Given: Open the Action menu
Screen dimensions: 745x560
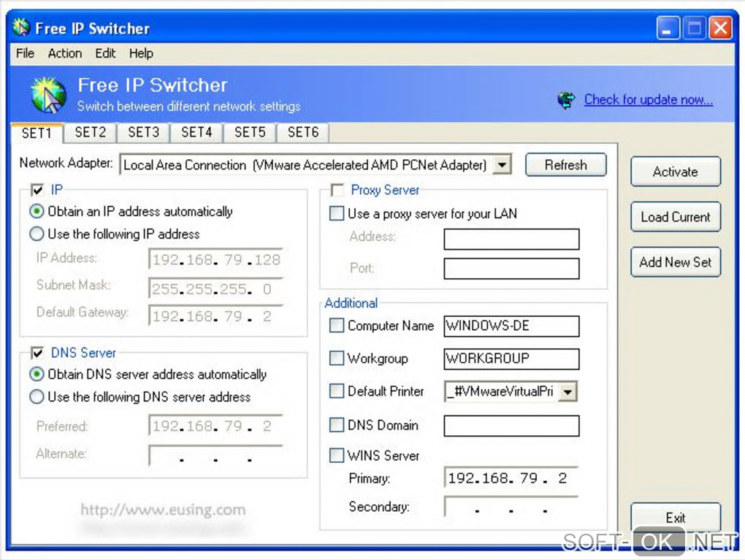Looking at the screenshot, I should coord(64,53).
